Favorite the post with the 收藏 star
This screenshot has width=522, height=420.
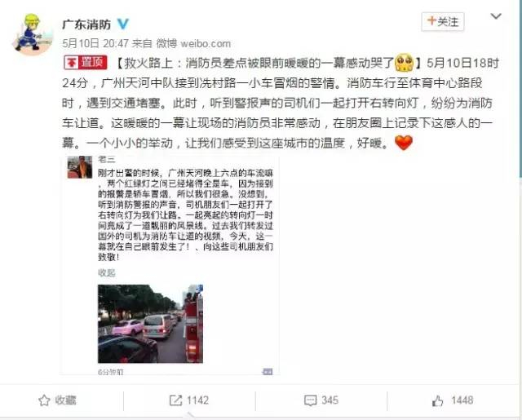click(x=58, y=400)
